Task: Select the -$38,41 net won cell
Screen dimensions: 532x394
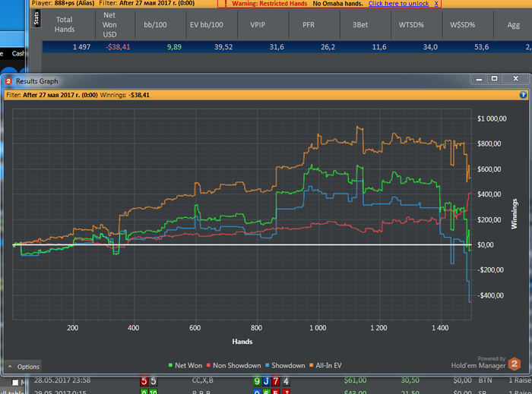Action: 118,47
